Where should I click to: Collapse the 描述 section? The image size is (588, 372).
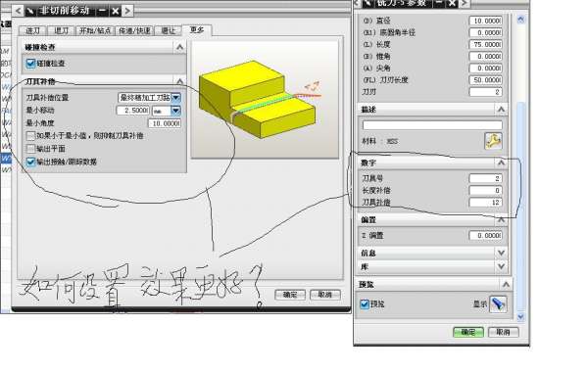[x=501, y=110]
